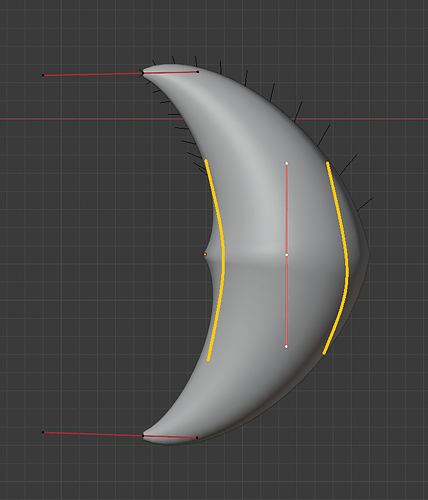
Task: Click the upper half of the vertical red line
Action: pyautogui.click(x=287, y=209)
